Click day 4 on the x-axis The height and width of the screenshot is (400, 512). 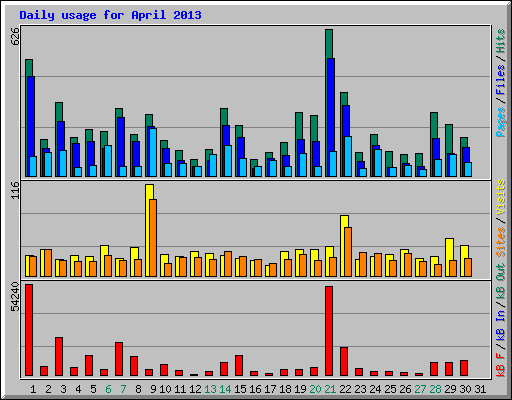pyautogui.click(x=78, y=389)
